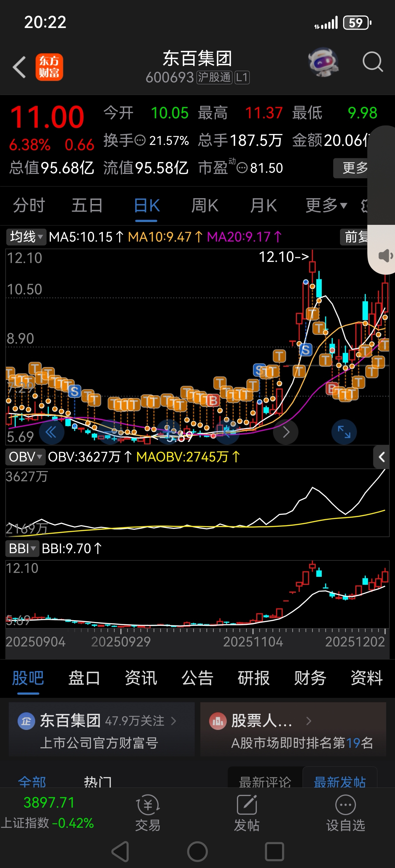Viewport: 395px width, 868px height.
Task: Tap the current price 11.00
Action: [x=47, y=117]
